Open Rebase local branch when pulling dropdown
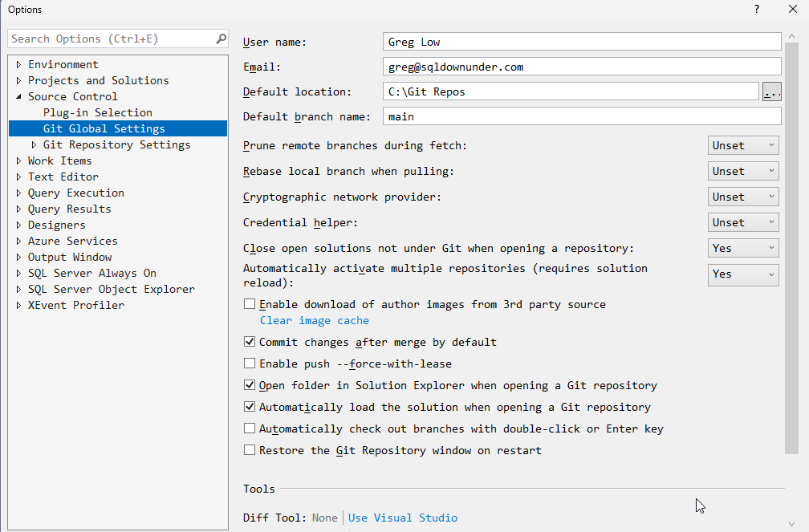The width and height of the screenshot is (809, 532). point(743,171)
